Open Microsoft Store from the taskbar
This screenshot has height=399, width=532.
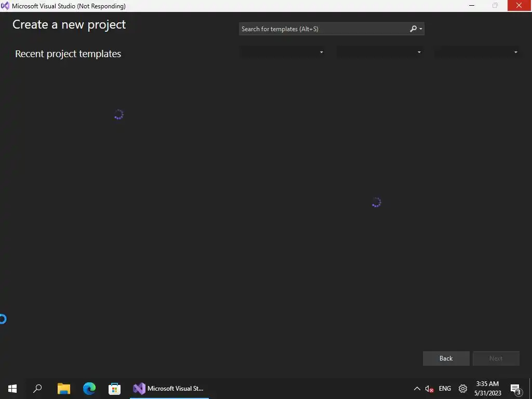[x=115, y=389]
